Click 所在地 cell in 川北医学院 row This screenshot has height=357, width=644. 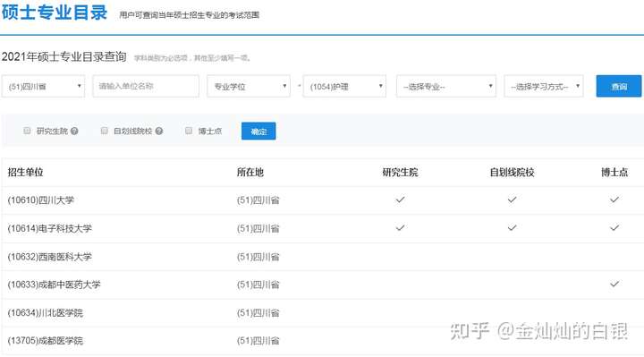pyautogui.click(x=258, y=312)
